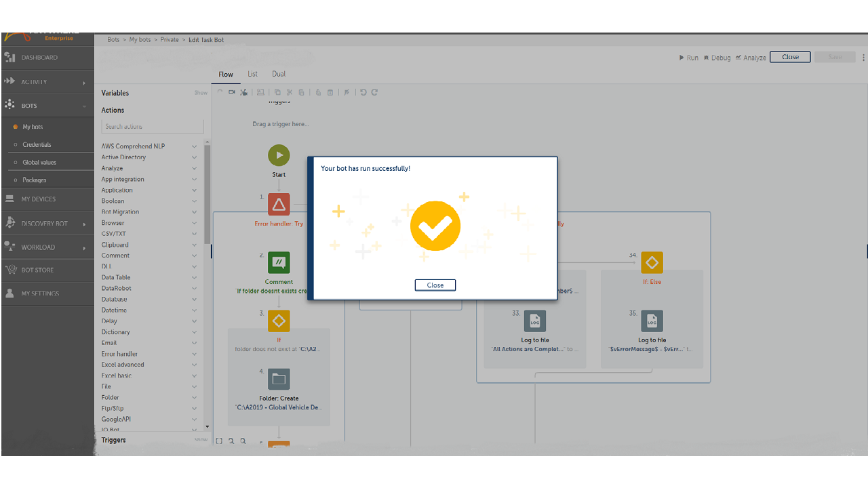Viewport: 868px width, 488px height.
Task: Click the undo toolbar icon
Action: 363,92
